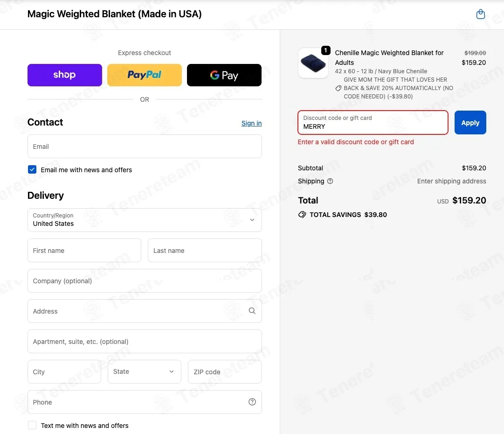Image resolution: width=504 pixels, height=434 pixels.
Task: Click the Magic Weighted Blanket store title
Action: (114, 14)
